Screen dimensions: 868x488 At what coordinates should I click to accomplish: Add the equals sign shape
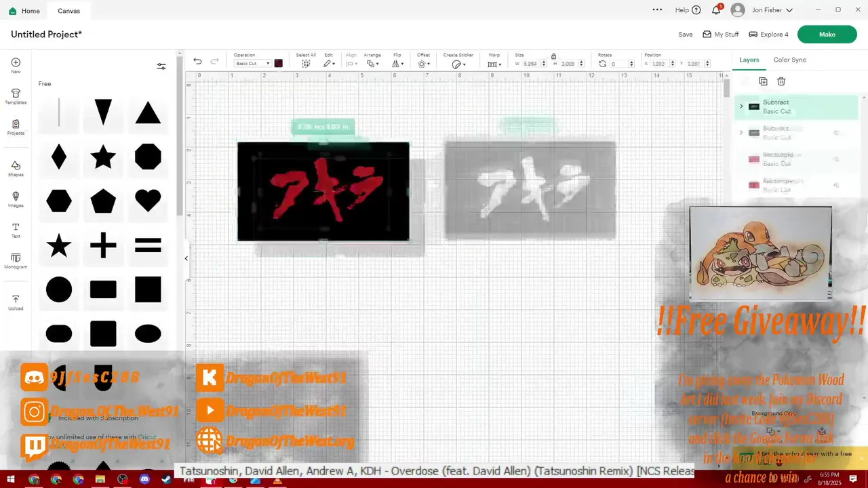148,245
